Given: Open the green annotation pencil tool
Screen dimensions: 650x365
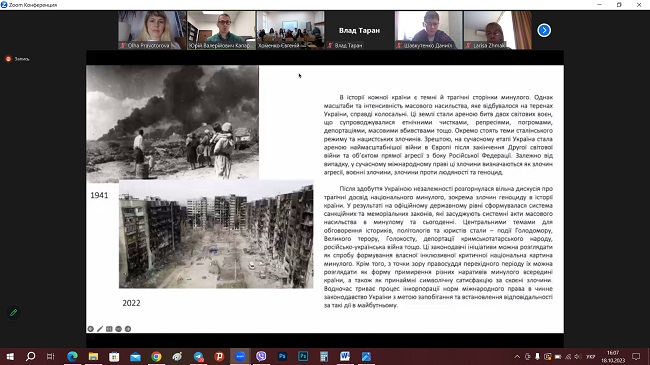Looking at the screenshot, I should point(14,312).
